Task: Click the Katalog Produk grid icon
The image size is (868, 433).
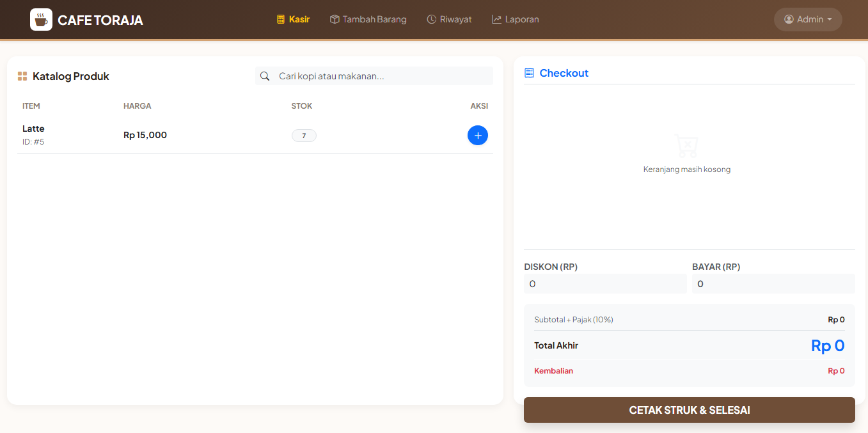Action: click(22, 77)
